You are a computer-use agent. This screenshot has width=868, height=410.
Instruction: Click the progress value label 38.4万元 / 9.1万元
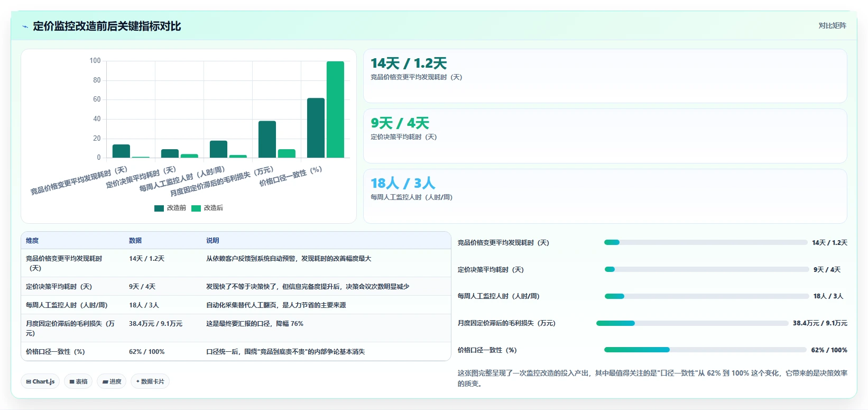(x=820, y=323)
